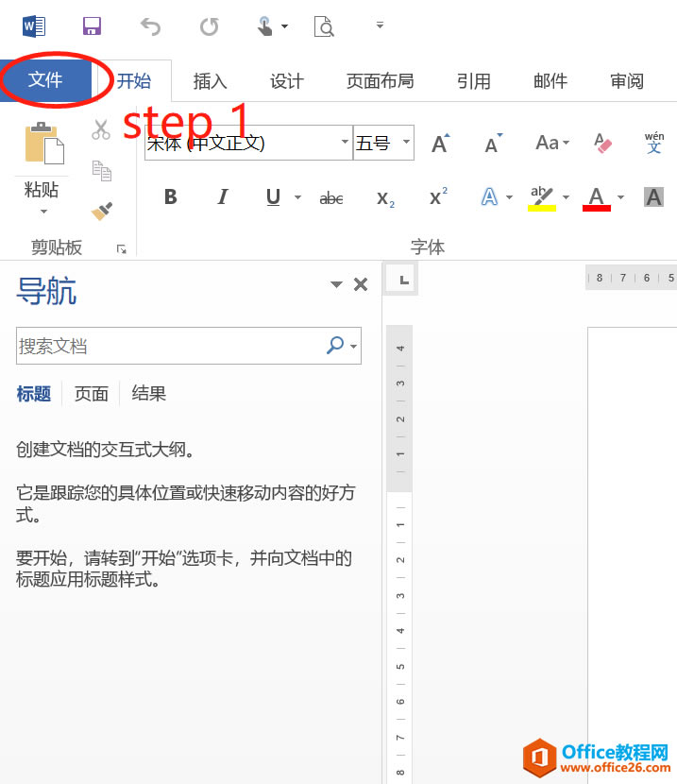Apply yellow text highlight color
The image size is (677, 784).
click(x=542, y=198)
